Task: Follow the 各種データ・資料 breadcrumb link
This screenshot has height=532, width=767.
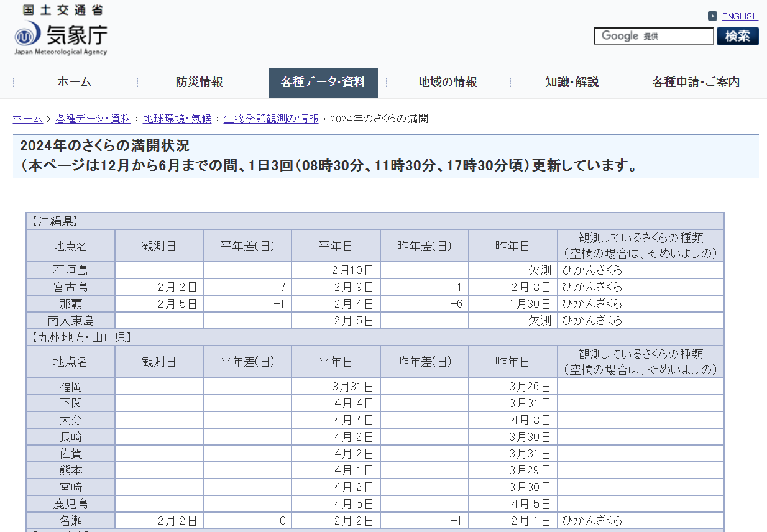Action: point(93,119)
